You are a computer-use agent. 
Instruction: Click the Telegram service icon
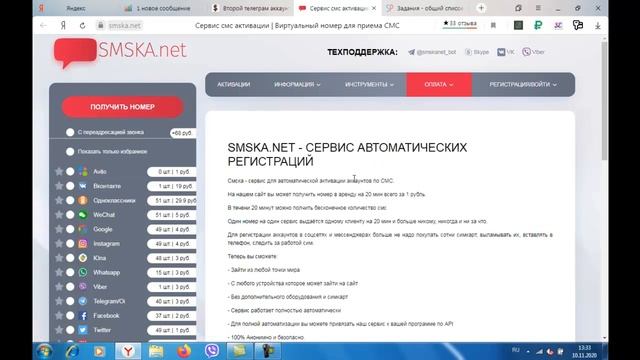[83, 301]
